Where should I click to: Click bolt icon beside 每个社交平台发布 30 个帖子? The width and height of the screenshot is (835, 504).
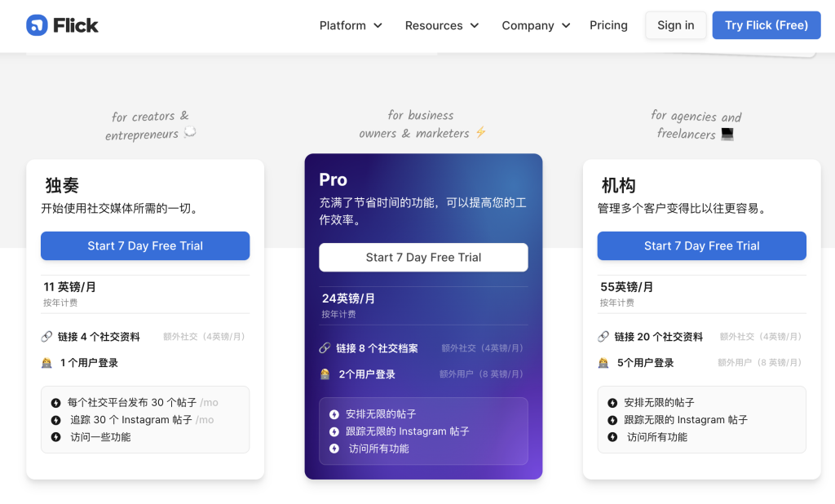coord(56,403)
